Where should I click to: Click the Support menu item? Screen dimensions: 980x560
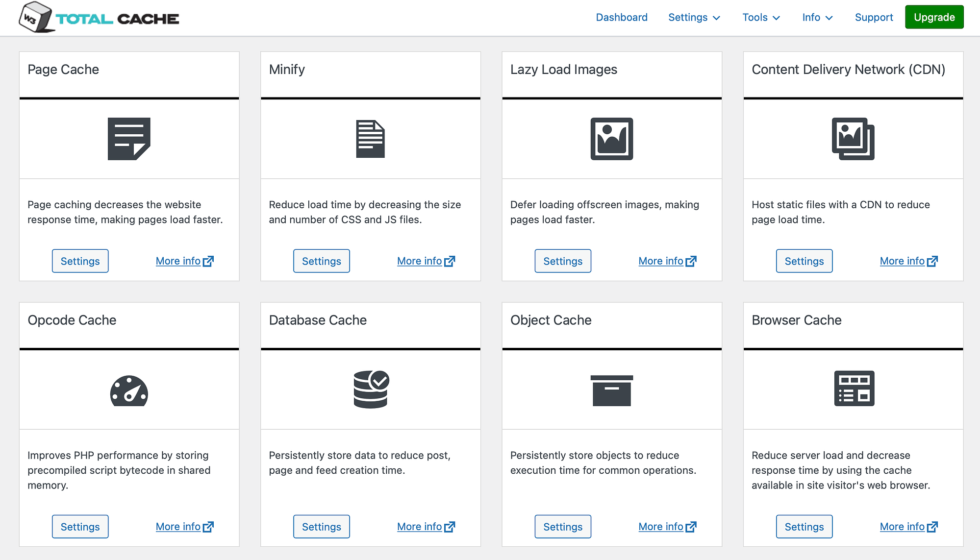(873, 18)
